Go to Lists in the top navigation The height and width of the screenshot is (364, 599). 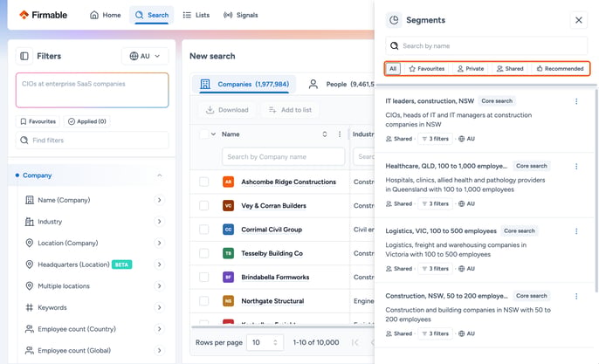click(x=196, y=15)
